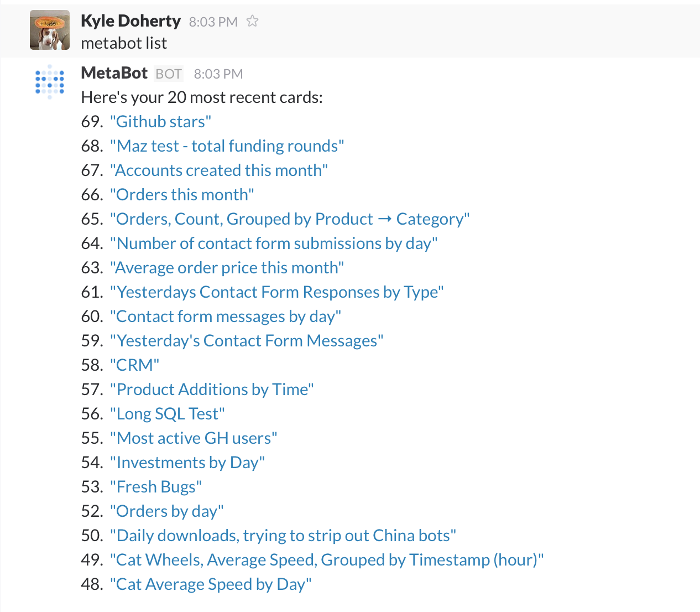Open "Maz test - total funding rounds" card

(227, 146)
